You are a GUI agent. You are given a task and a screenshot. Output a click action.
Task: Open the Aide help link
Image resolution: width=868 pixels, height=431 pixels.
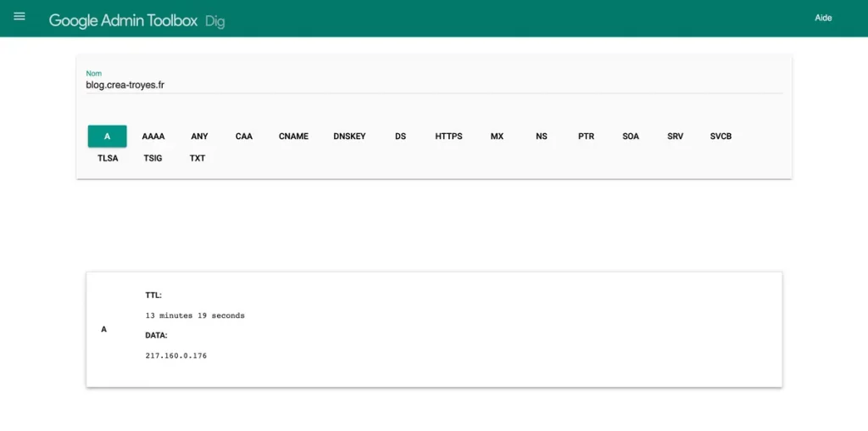(x=822, y=18)
